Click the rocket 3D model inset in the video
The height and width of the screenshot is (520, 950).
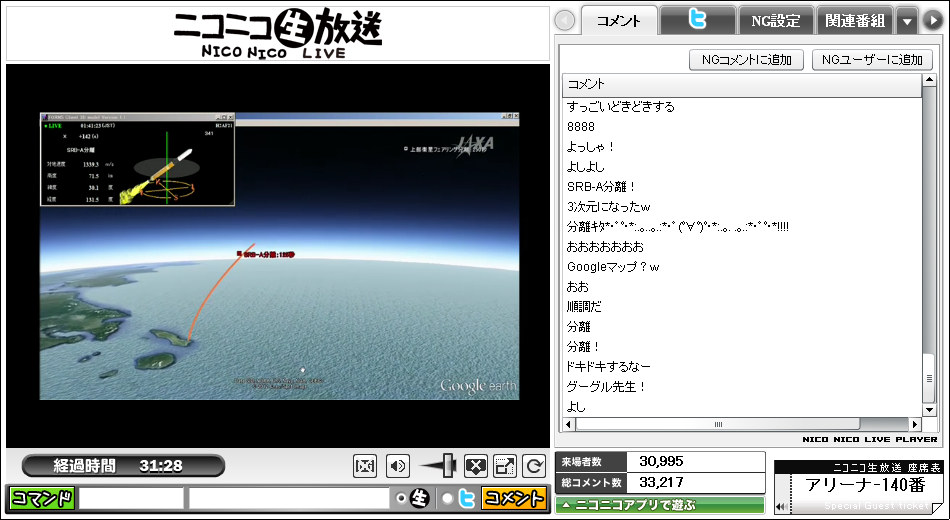click(x=138, y=159)
